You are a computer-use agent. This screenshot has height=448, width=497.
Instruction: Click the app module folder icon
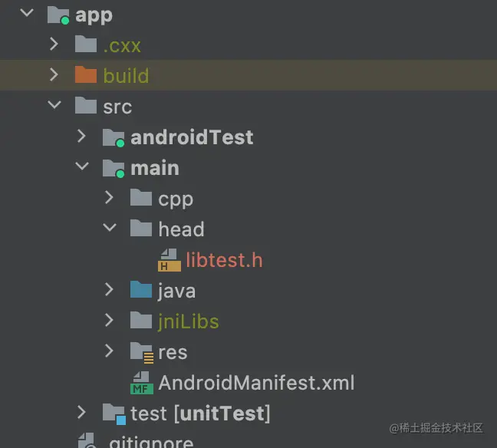tap(58, 15)
